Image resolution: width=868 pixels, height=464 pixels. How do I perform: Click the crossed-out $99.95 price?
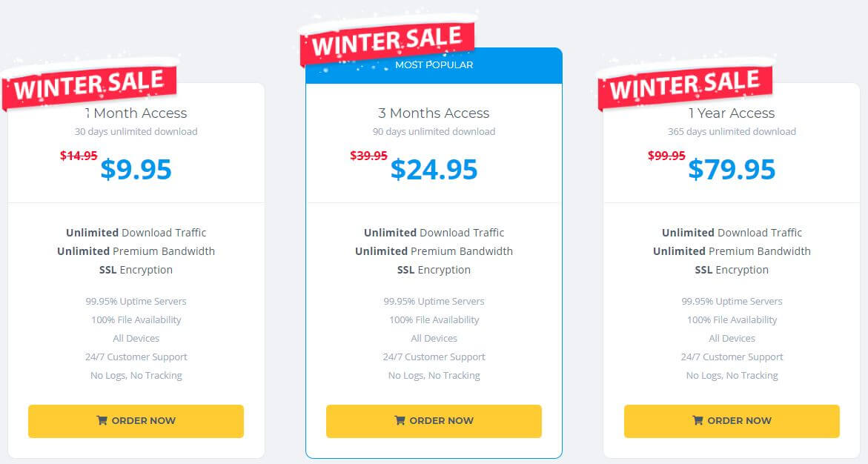666,156
